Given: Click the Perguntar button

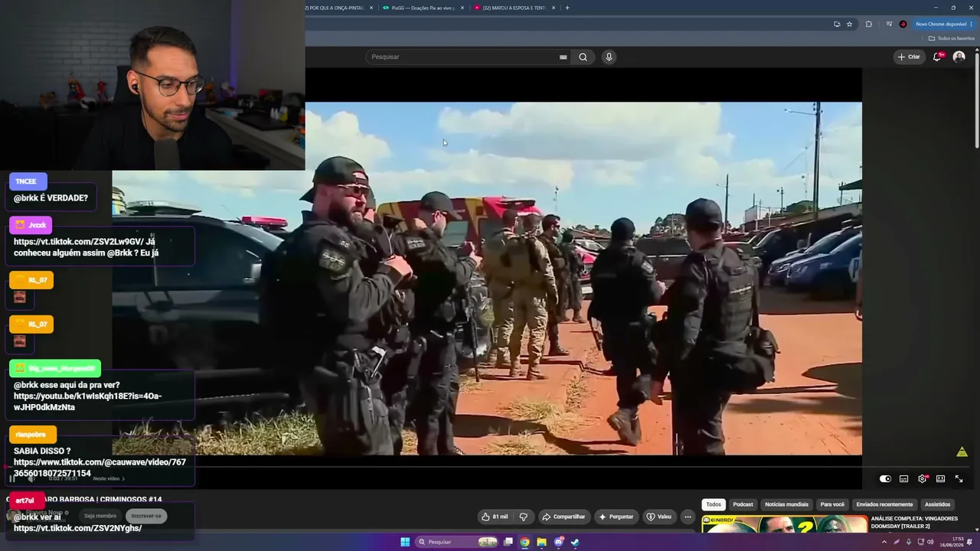Looking at the screenshot, I should pyautogui.click(x=616, y=517).
